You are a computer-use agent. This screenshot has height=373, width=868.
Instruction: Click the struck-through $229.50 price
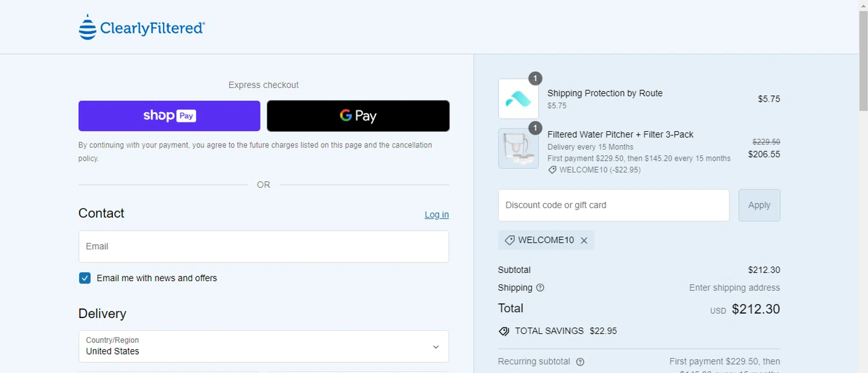coord(766,142)
